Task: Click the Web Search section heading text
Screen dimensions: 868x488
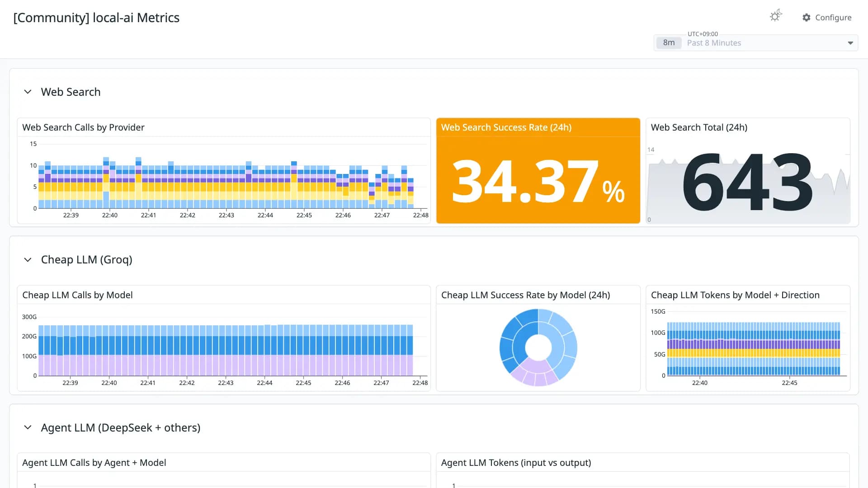Action: [x=71, y=92]
